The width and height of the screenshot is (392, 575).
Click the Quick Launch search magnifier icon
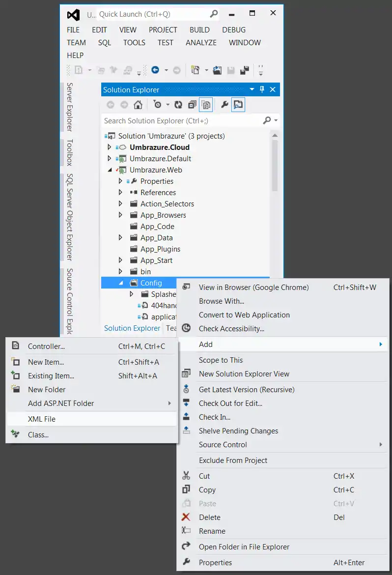[214, 14]
